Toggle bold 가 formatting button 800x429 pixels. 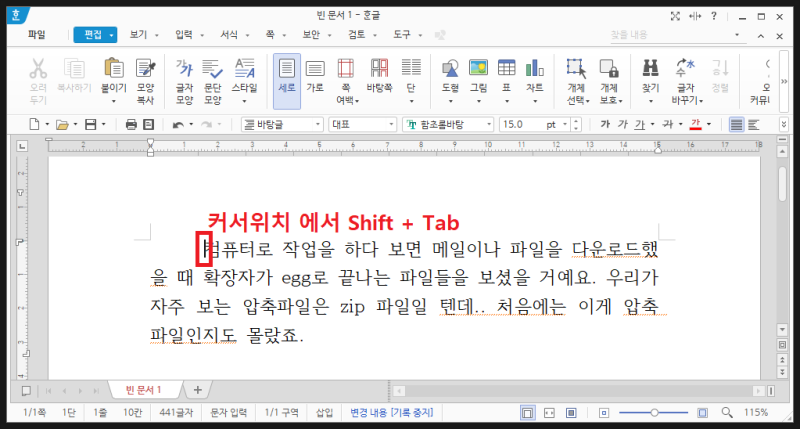click(605, 124)
